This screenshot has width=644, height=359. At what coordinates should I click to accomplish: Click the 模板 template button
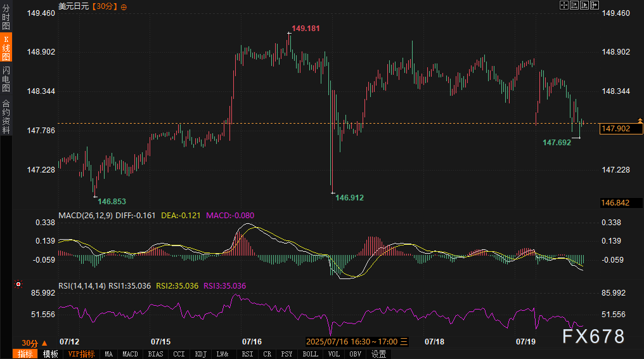(x=50, y=354)
